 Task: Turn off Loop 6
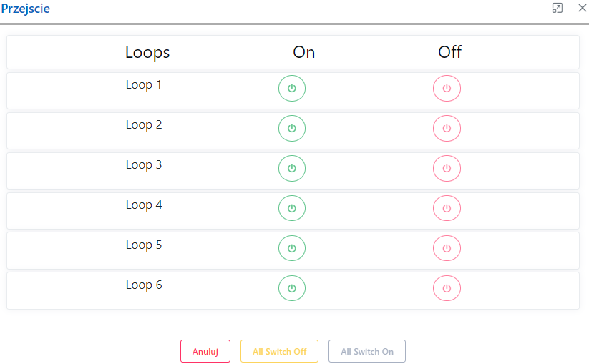(x=447, y=289)
